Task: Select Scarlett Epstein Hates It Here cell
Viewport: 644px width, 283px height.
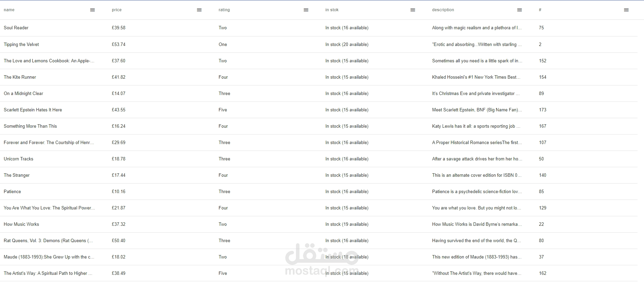Action: (33, 110)
